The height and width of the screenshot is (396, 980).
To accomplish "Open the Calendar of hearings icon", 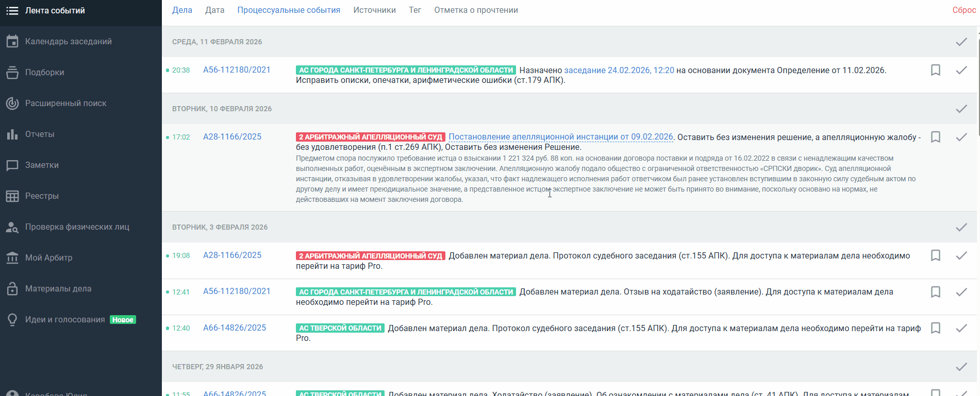I will coord(12,41).
